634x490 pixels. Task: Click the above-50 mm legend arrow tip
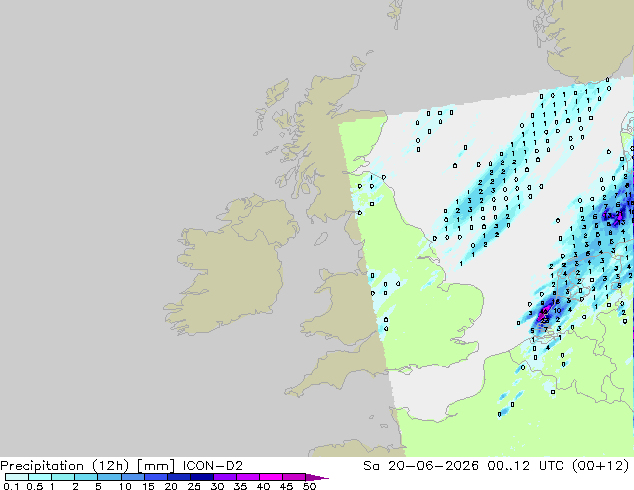317,477
